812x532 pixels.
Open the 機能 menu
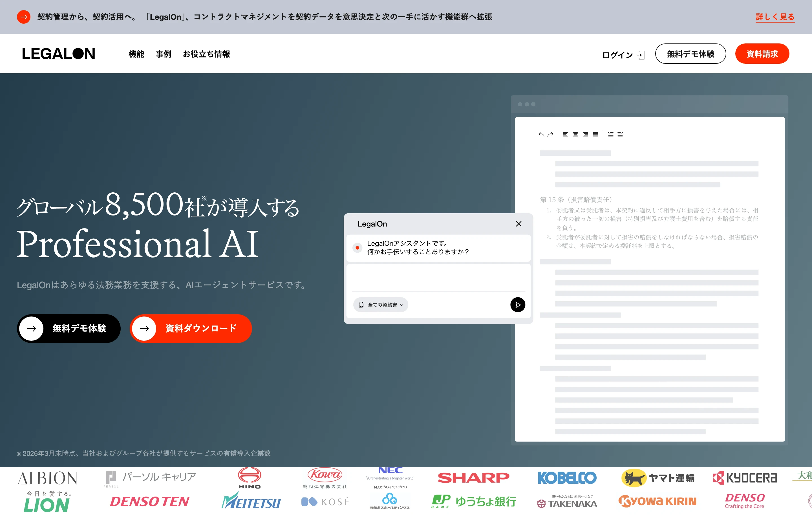tap(136, 54)
